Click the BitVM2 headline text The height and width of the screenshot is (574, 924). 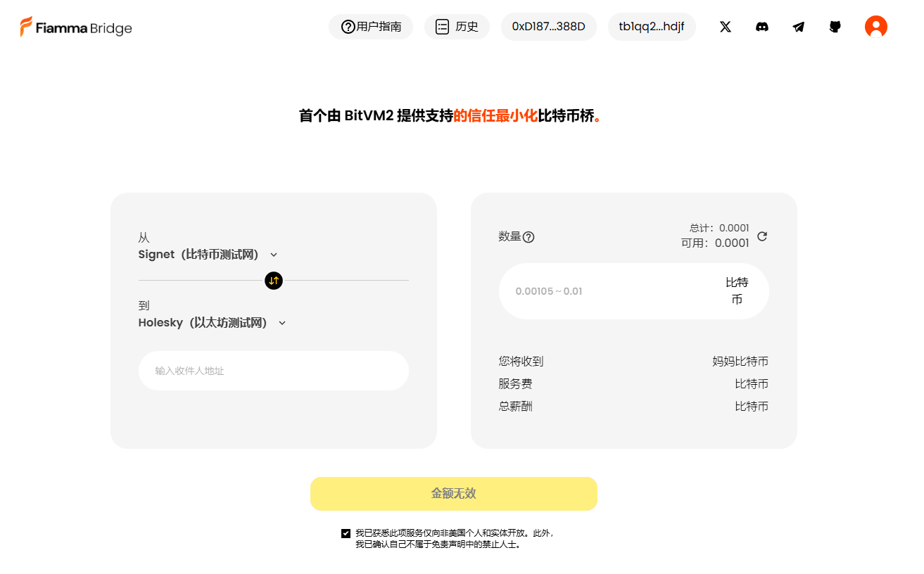coord(450,116)
